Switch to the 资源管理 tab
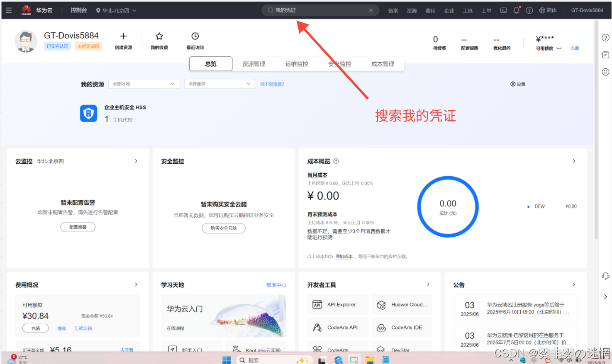Screen dimensions: 612x364 (x=254, y=64)
